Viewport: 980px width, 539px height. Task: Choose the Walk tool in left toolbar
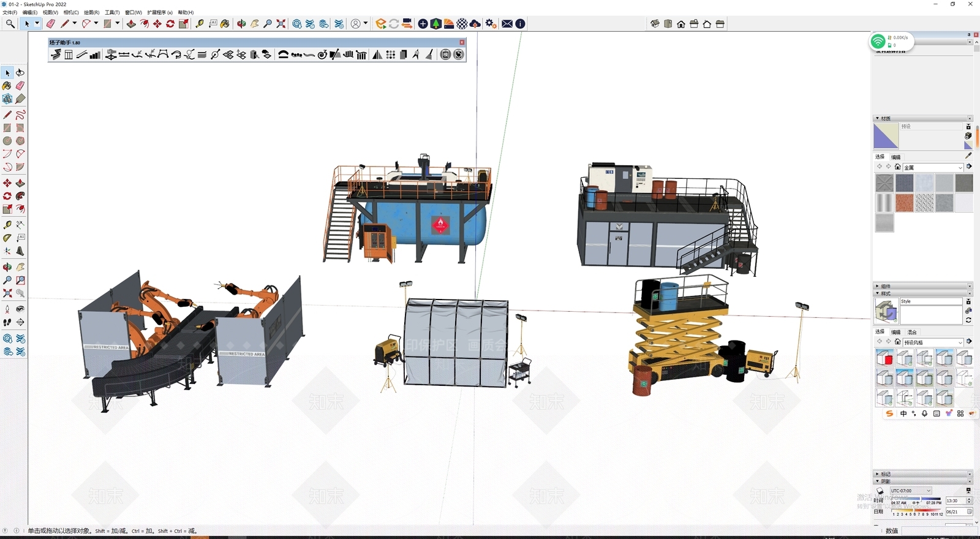coord(7,322)
